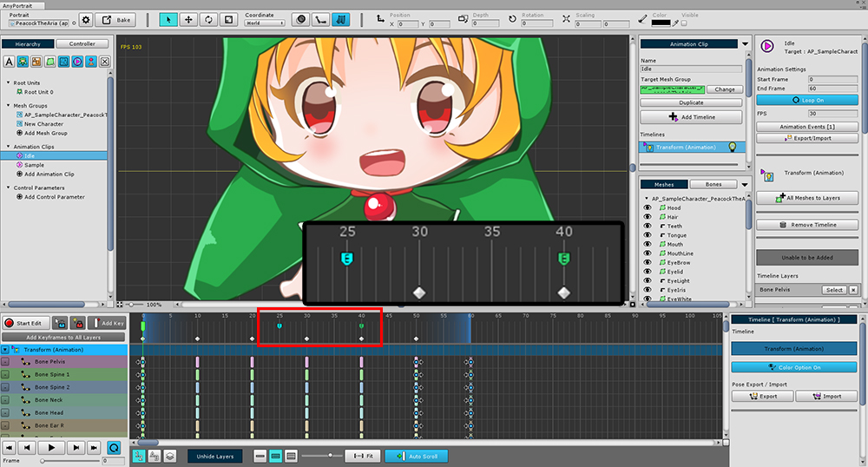Screen dimensions: 868x467
Task: Click the Bake button
Action: (115, 20)
